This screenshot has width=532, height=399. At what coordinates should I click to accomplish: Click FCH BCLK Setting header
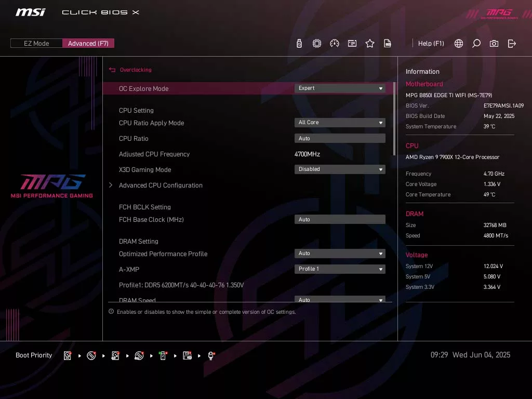[x=145, y=207]
